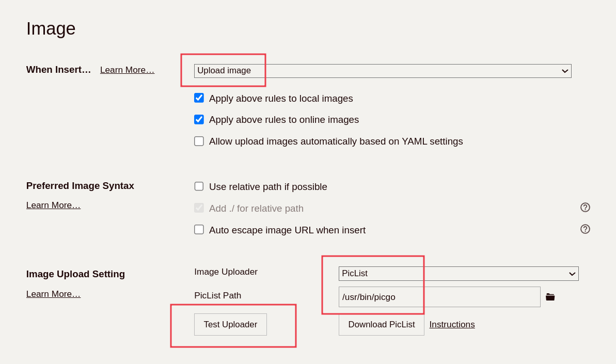This screenshot has width=616, height=364.
Task: Enable upload images automatically based on YAML
Action: click(x=199, y=141)
